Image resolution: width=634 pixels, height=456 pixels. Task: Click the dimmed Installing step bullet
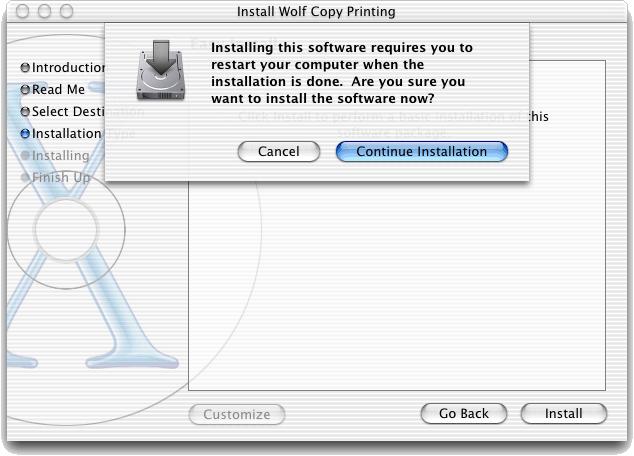(x=25, y=155)
